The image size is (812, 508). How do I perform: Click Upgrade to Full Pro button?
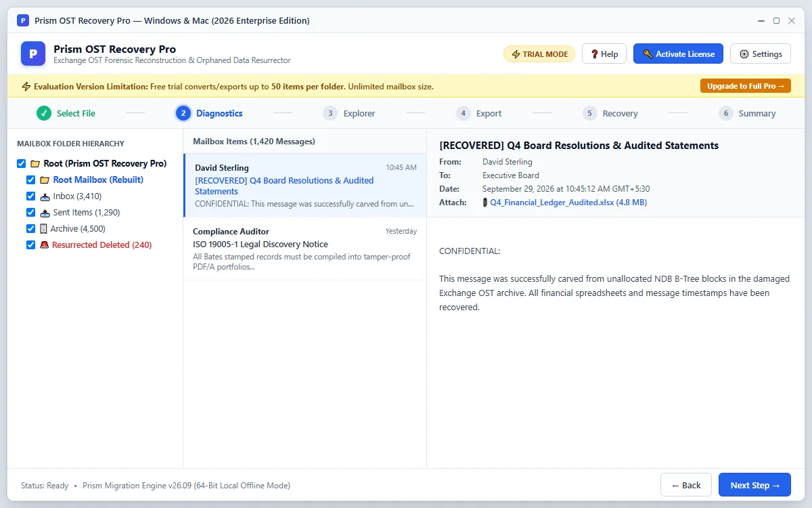coord(745,86)
